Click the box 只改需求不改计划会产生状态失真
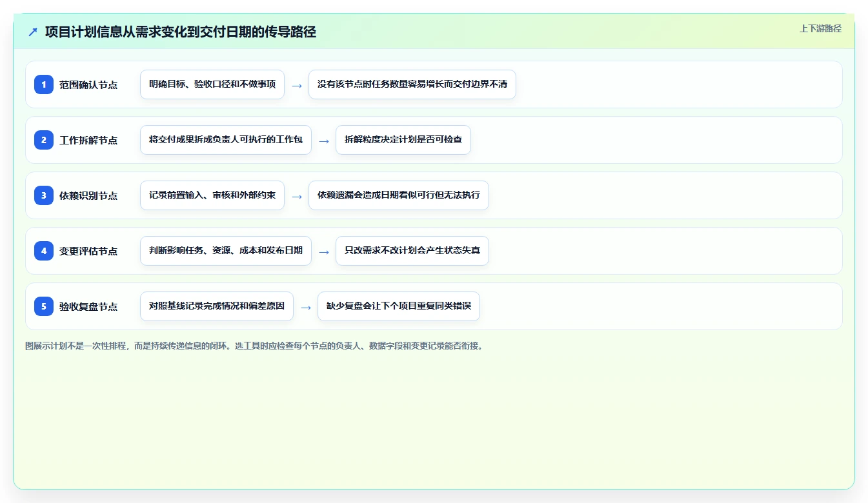Image resolution: width=868 pixels, height=503 pixels. [412, 251]
